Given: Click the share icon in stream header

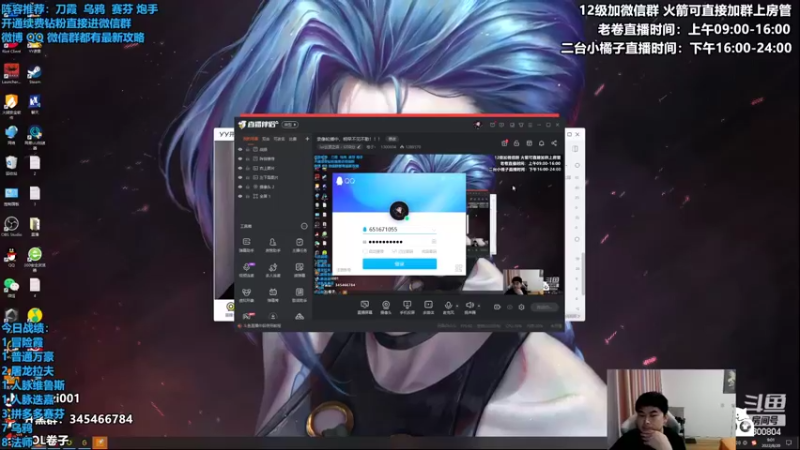Looking at the screenshot, I should pyautogui.click(x=554, y=143).
